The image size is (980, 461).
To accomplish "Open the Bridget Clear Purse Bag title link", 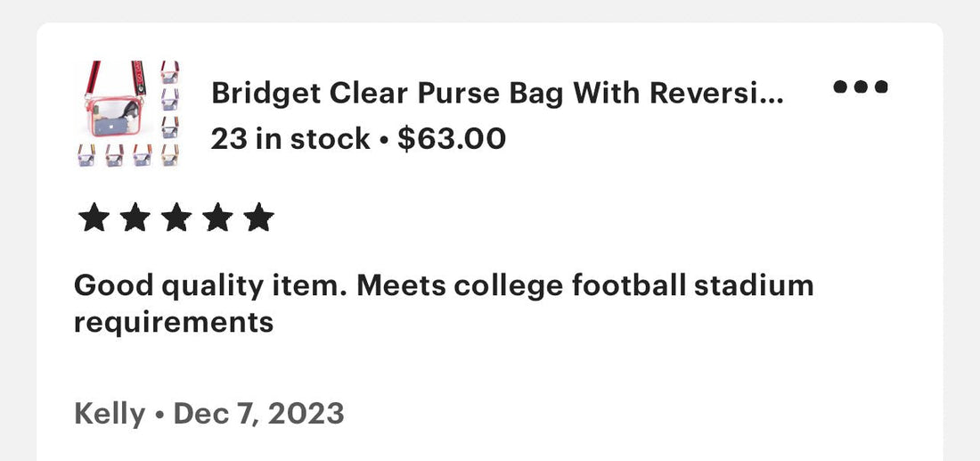I will click(x=497, y=94).
